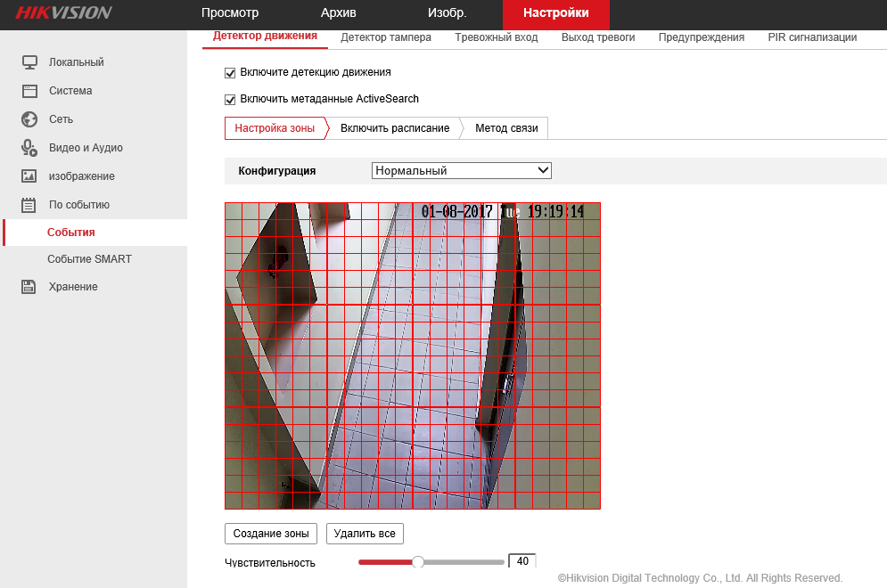The image size is (887, 588).
Task: Click the Удалить все button
Action: click(365, 534)
